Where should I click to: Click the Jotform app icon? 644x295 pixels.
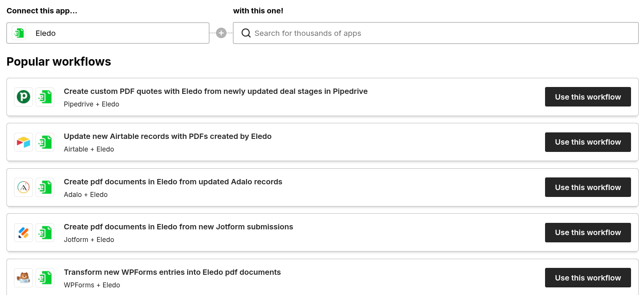pos(23,233)
